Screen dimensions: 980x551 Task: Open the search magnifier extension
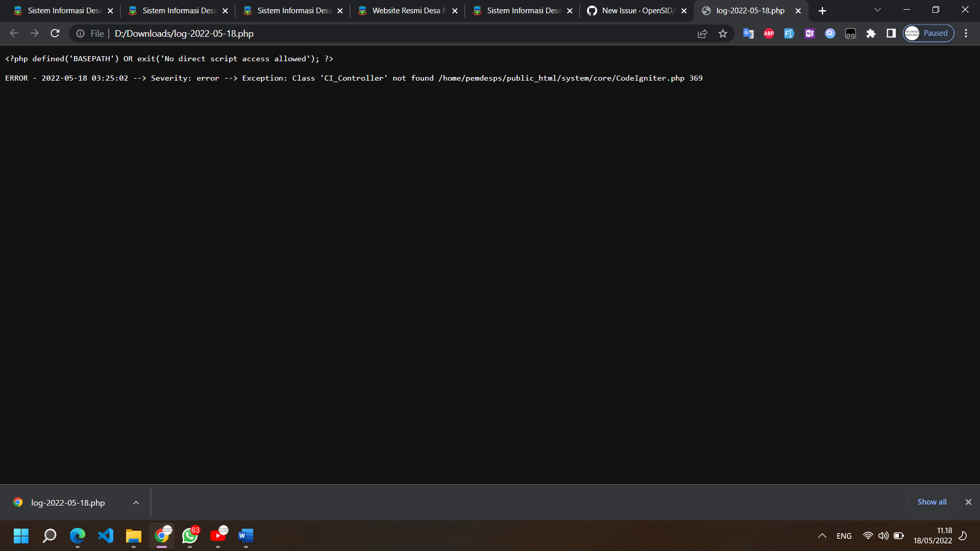tap(830, 33)
